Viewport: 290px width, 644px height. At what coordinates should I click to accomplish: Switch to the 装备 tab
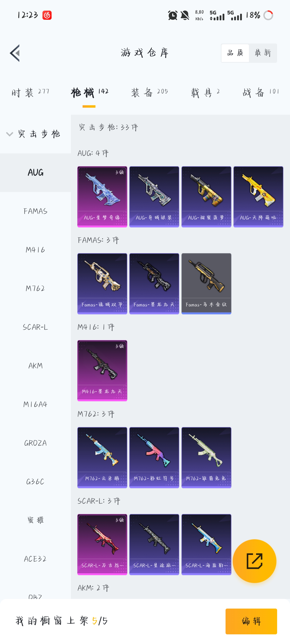pyautogui.click(x=149, y=93)
